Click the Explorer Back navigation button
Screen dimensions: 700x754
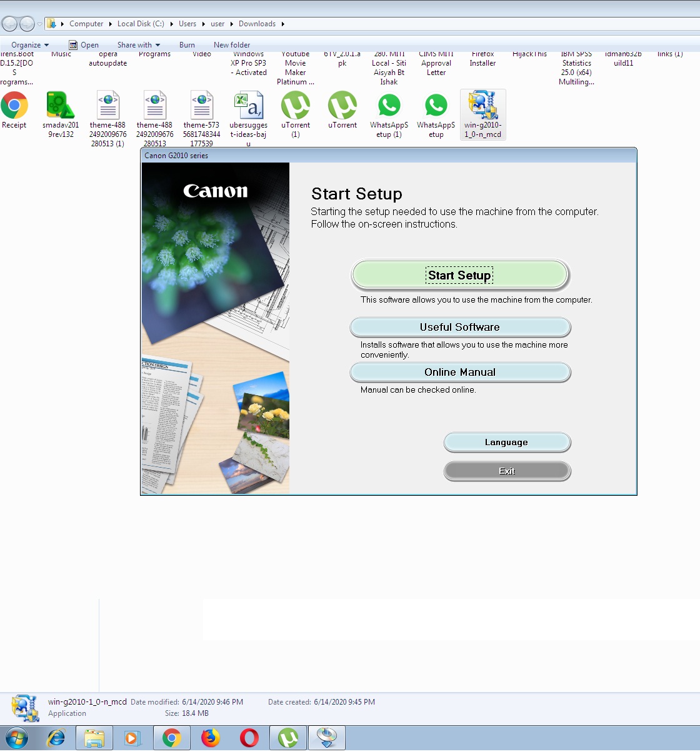point(9,24)
